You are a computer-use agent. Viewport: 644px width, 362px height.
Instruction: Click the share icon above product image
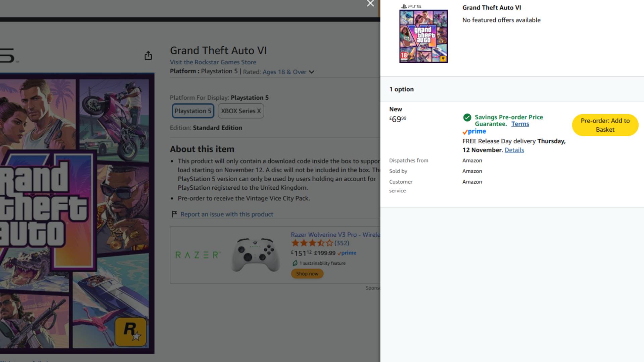[x=148, y=56]
